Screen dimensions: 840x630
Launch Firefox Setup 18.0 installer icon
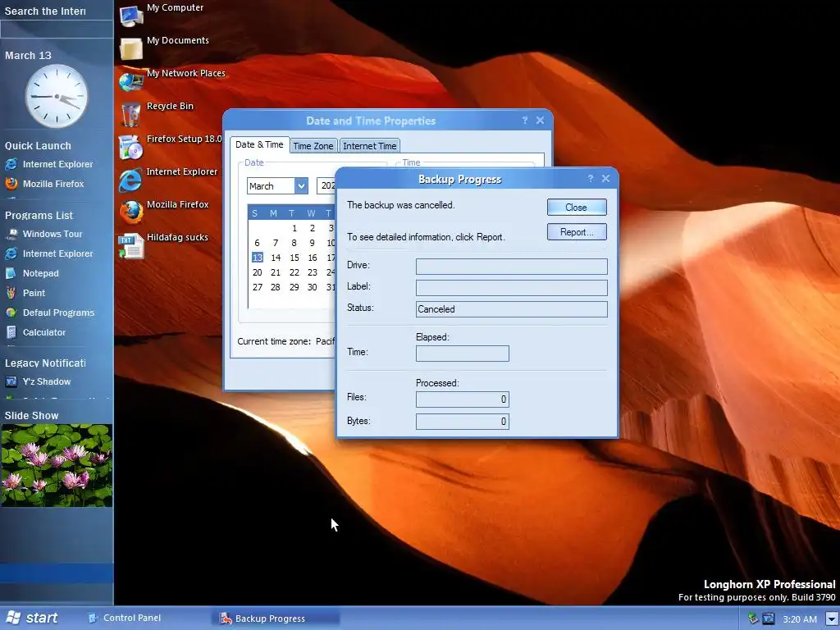coord(132,147)
